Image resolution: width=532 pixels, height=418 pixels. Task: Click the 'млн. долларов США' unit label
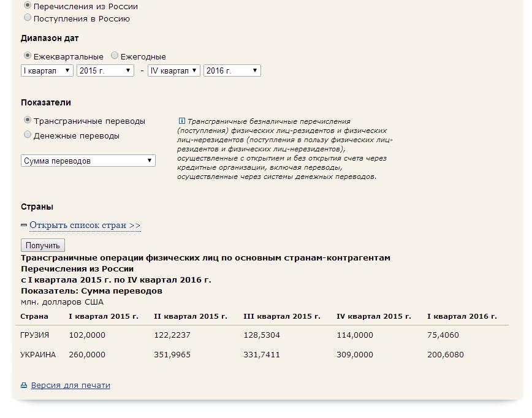coord(62,302)
